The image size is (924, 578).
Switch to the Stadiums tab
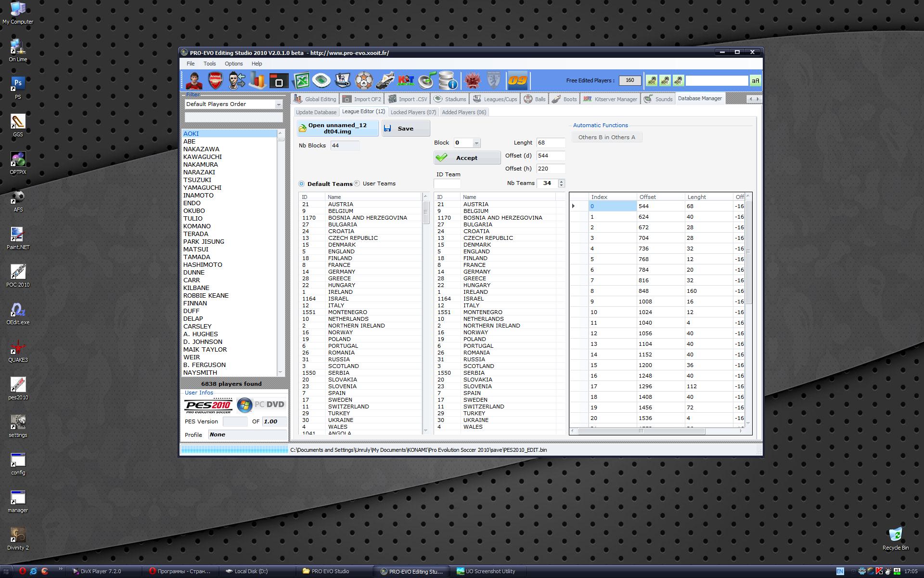point(450,99)
